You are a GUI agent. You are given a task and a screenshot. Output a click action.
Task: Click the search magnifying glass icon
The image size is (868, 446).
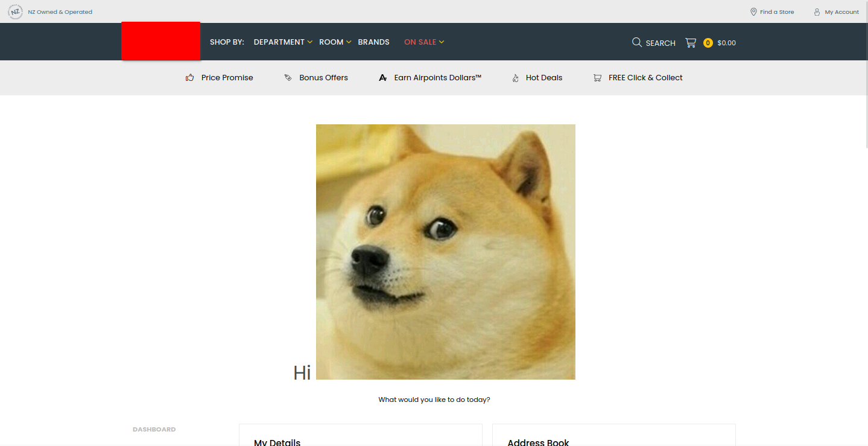pyautogui.click(x=636, y=42)
